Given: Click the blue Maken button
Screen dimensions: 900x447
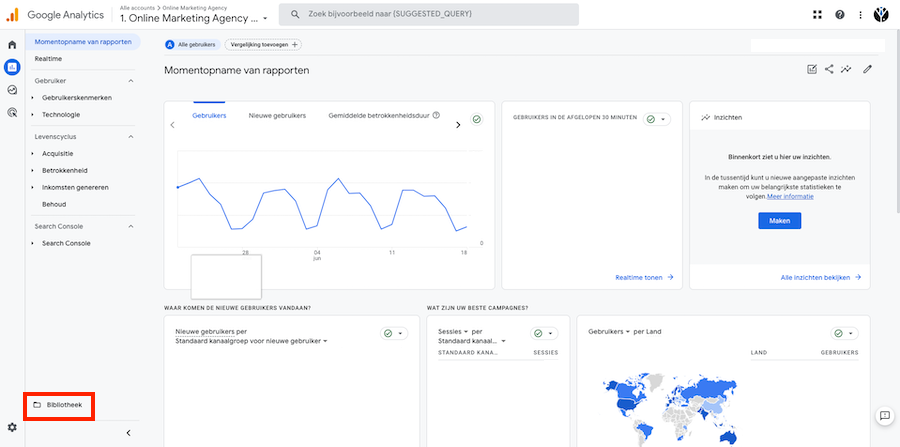Looking at the screenshot, I should (x=779, y=220).
